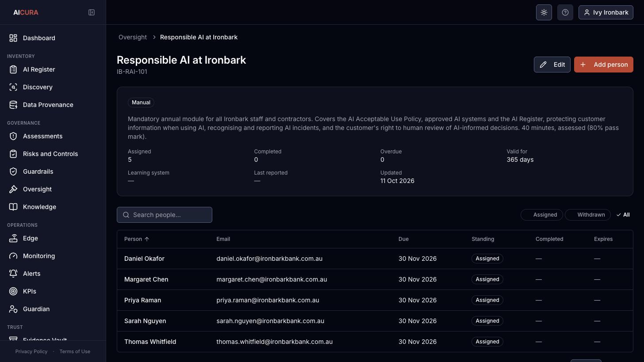Go to Guardrails page
The image size is (644, 362).
pyautogui.click(x=53, y=171)
